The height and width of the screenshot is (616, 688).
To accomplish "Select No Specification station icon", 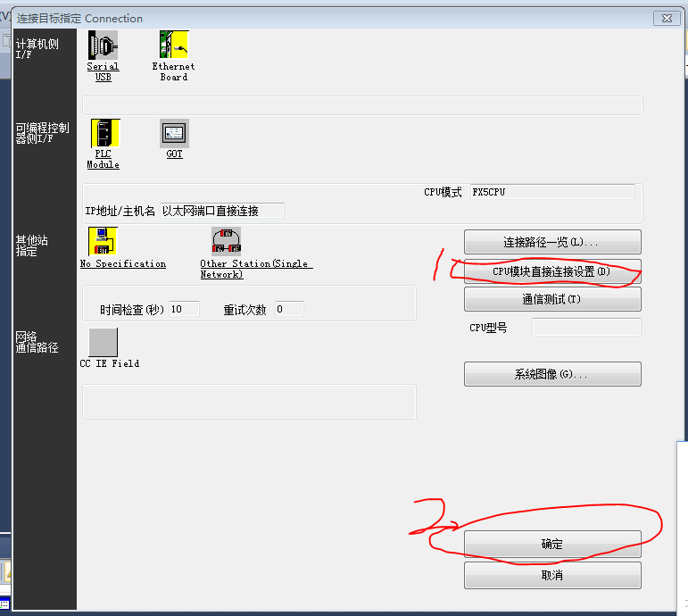I will (x=104, y=241).
